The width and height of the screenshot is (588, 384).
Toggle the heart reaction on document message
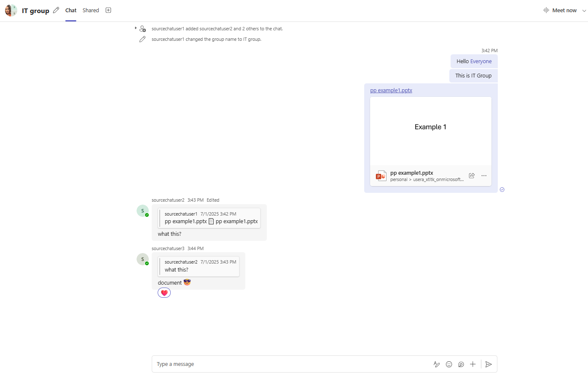pos(164,292)
